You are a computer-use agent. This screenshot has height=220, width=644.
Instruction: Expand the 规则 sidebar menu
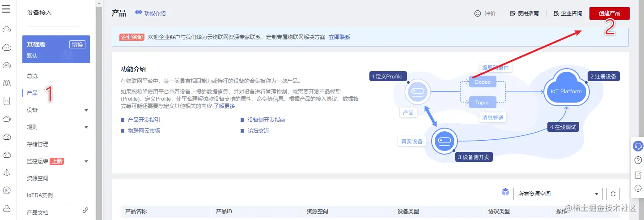click(x=56, y=127)
